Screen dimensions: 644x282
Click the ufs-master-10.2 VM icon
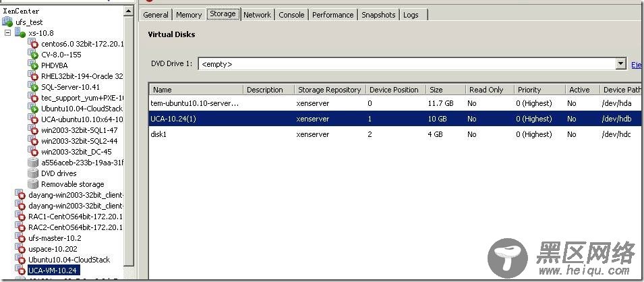20,238
